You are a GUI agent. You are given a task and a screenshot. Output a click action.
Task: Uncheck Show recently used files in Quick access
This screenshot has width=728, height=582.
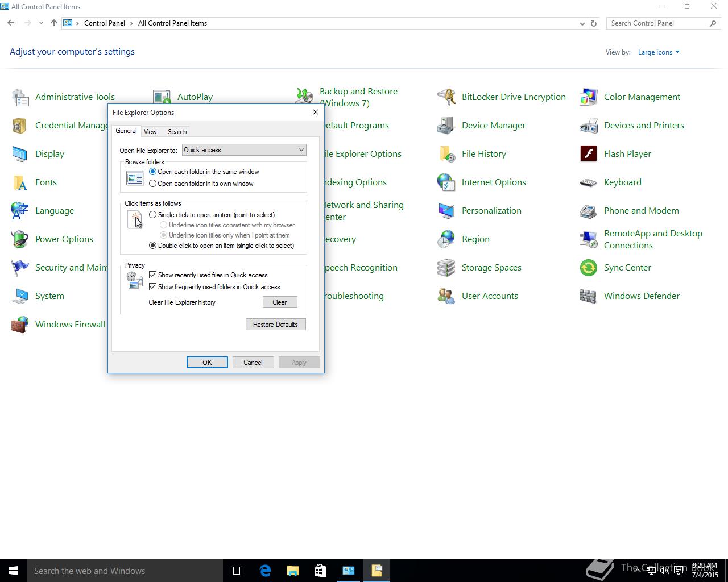152,275
